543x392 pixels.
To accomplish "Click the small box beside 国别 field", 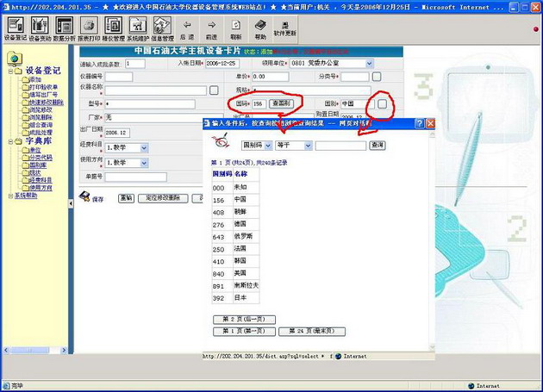I will pyautogui.click(x=381, y=103).
